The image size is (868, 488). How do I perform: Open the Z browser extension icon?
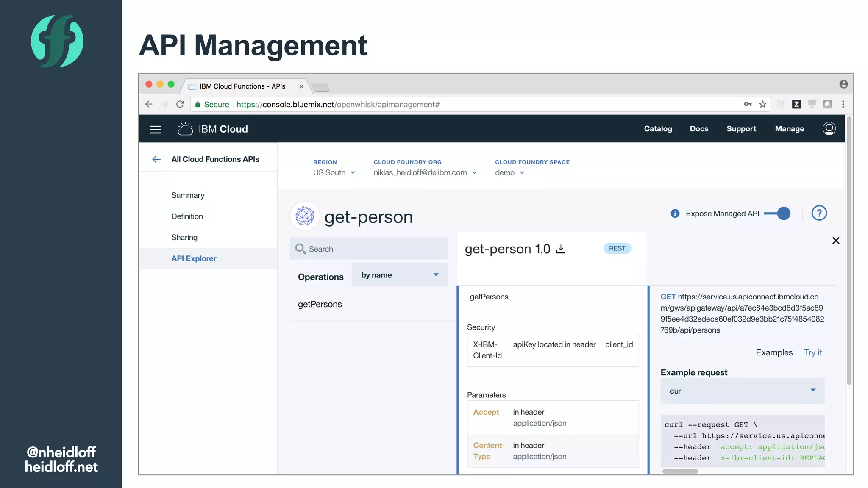point(796,104)
